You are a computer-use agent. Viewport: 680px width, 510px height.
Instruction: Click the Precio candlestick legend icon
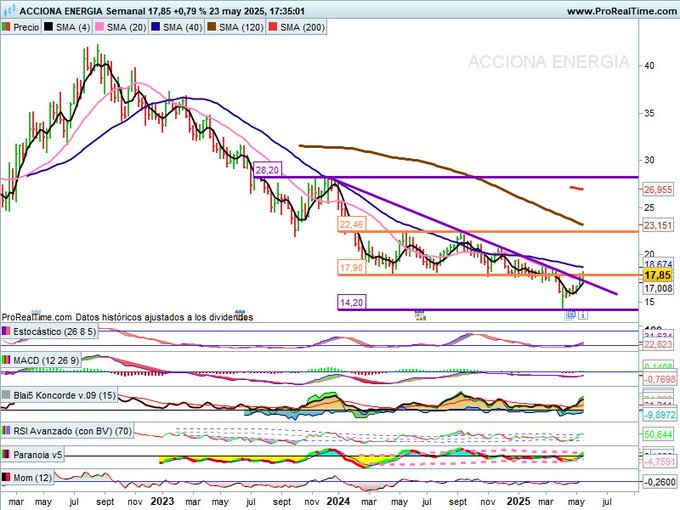tap(6, 27)
